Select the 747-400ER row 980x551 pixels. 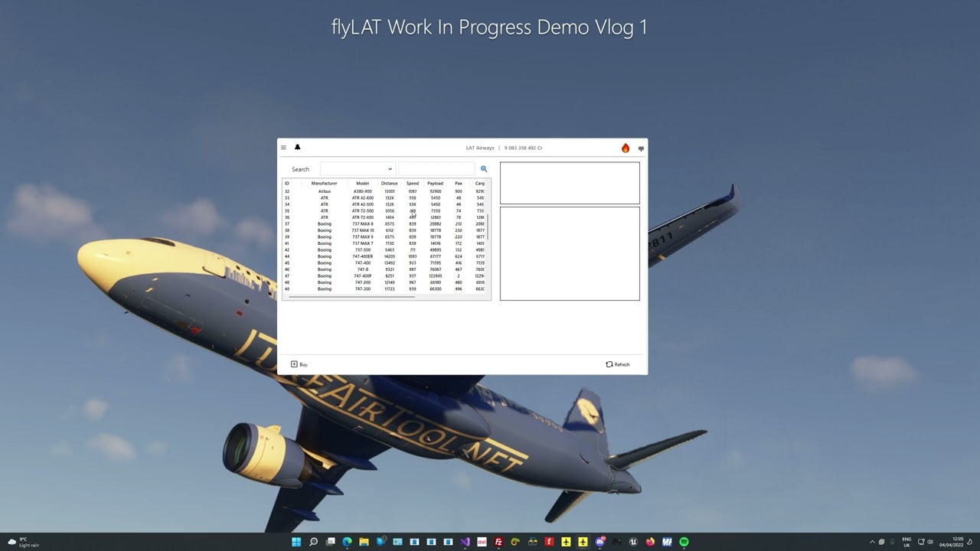pos(385,256)
